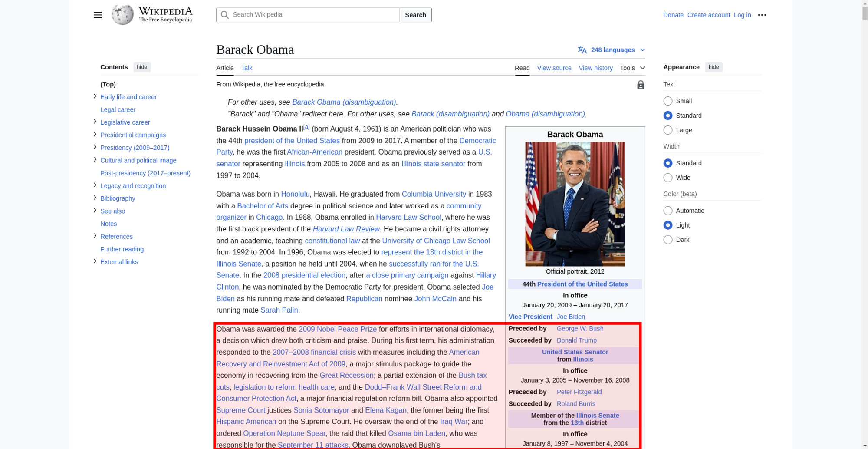This screenshot has height=449, width=868.
Task: Click the page protection padlock icon
Action: point(641,85)
